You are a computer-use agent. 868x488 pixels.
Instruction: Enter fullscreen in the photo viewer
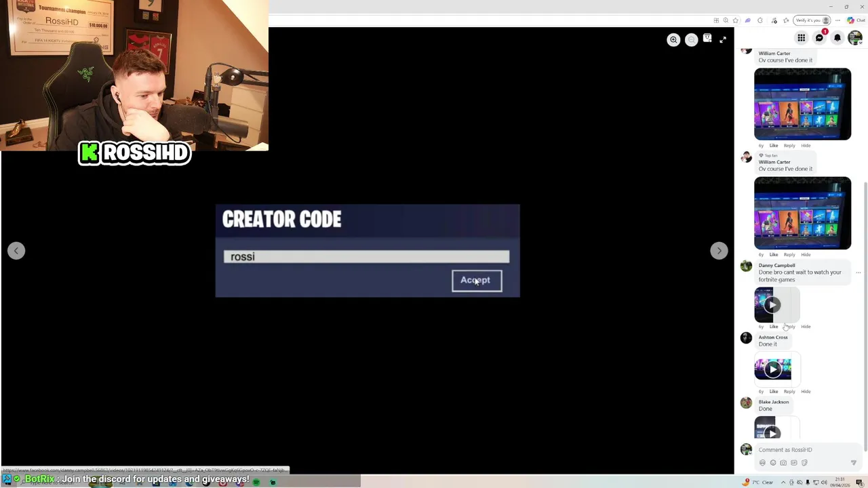coord(723,40)
